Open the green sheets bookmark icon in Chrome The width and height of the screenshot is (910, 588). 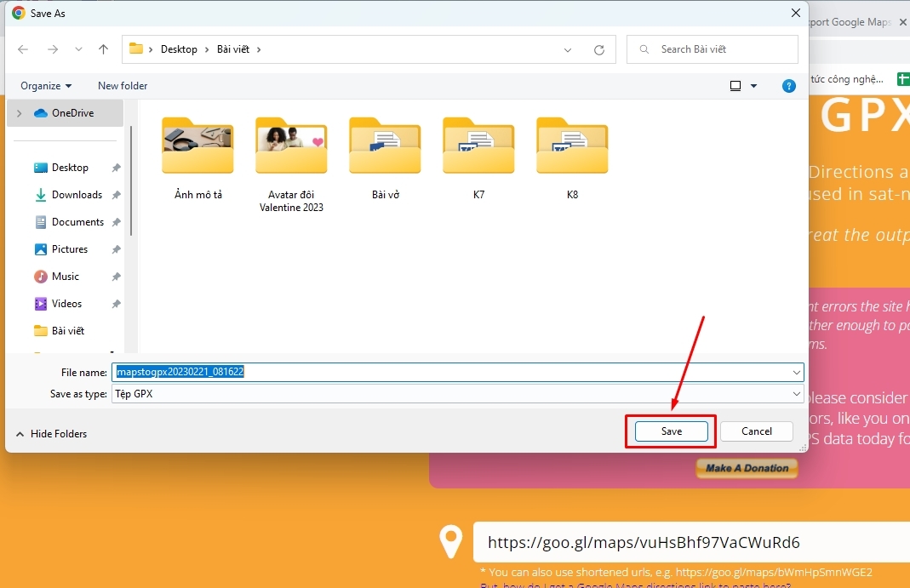pos(903,79)
